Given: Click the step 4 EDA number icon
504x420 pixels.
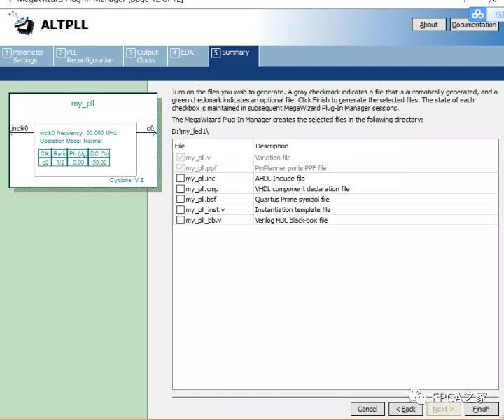Looking at the screenshot, I should [174, 52].
